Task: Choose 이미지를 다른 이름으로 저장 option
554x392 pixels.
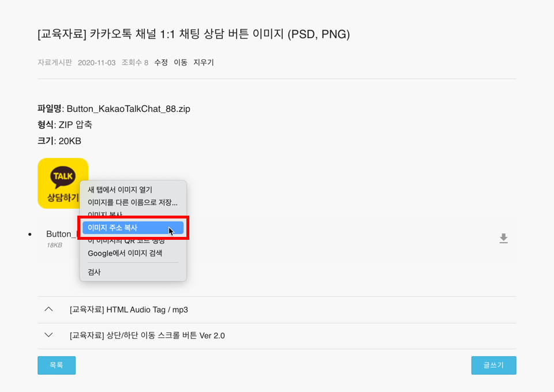Action: pos(133,202)
